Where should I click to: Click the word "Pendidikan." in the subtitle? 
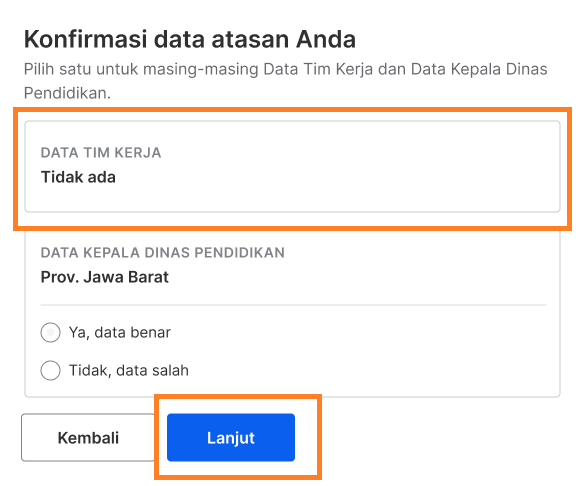pos(68,93)
